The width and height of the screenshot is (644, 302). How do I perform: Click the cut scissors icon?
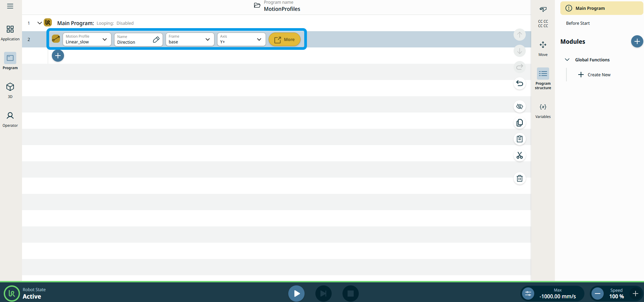pos(519,156)
